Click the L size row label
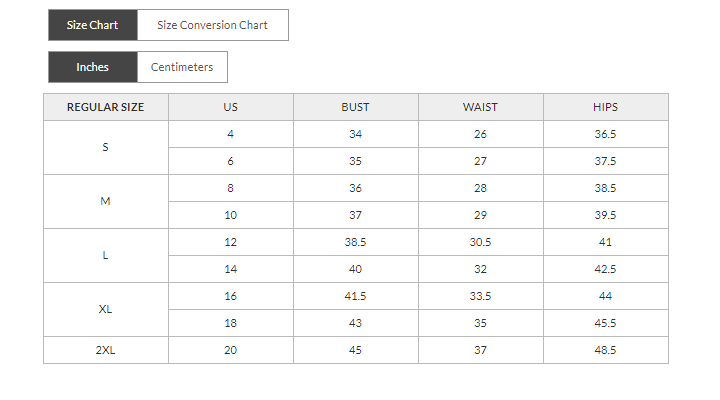 (105, 255)
